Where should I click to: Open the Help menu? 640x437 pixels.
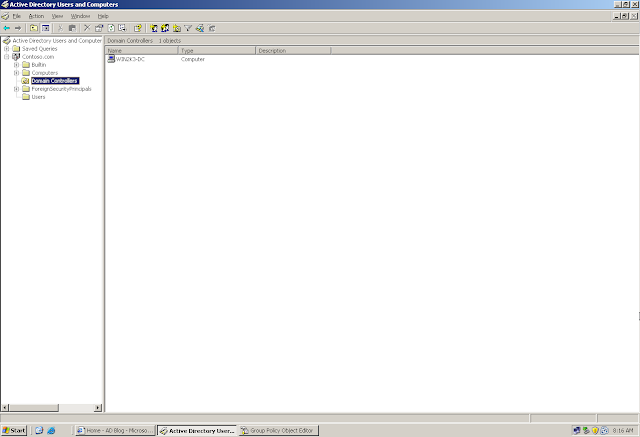coord(103,16)
